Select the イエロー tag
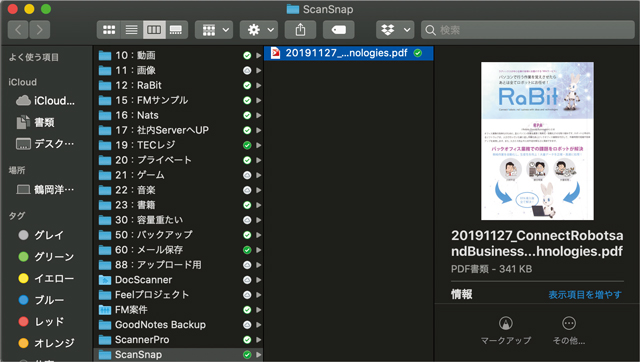640x362 pixels. point(46,278)
